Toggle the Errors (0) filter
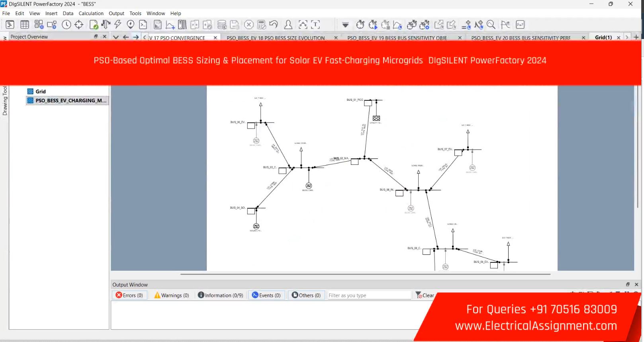 point(129,295)
